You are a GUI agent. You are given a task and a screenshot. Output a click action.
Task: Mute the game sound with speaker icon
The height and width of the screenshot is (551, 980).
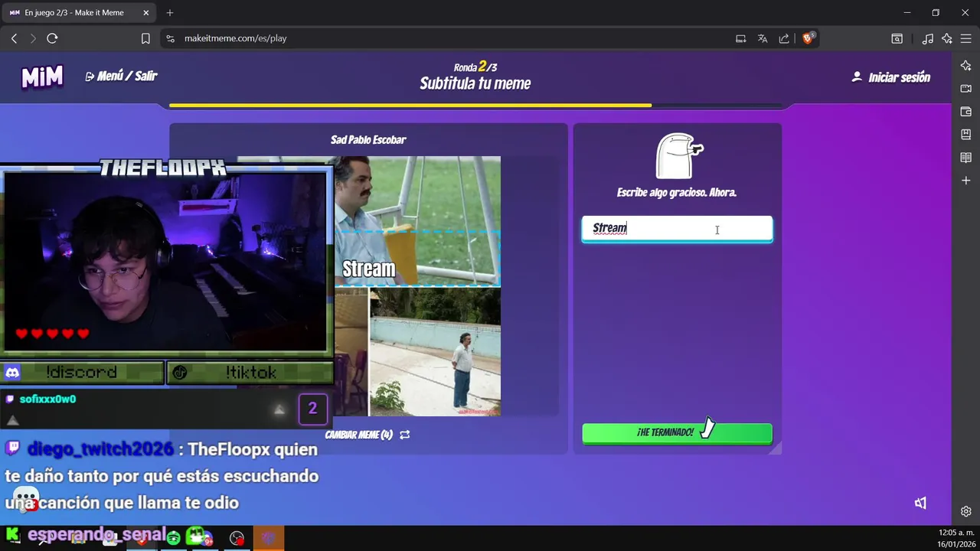921,503
